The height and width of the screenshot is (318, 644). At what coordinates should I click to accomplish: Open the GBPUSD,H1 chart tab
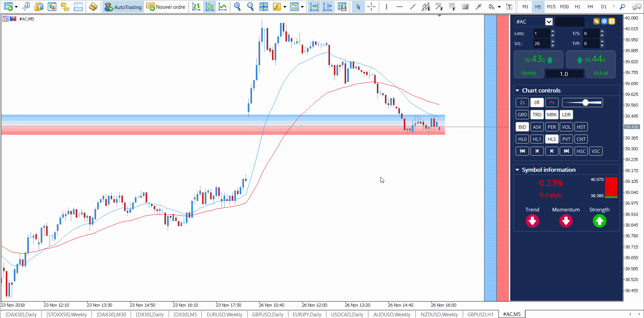pyautogui.click(x=481, y=314)
